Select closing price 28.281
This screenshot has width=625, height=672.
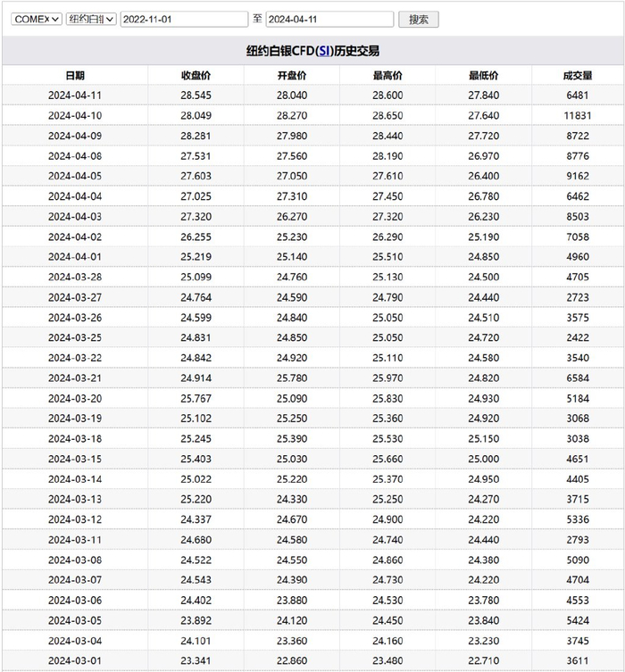(x=196, y=136)
